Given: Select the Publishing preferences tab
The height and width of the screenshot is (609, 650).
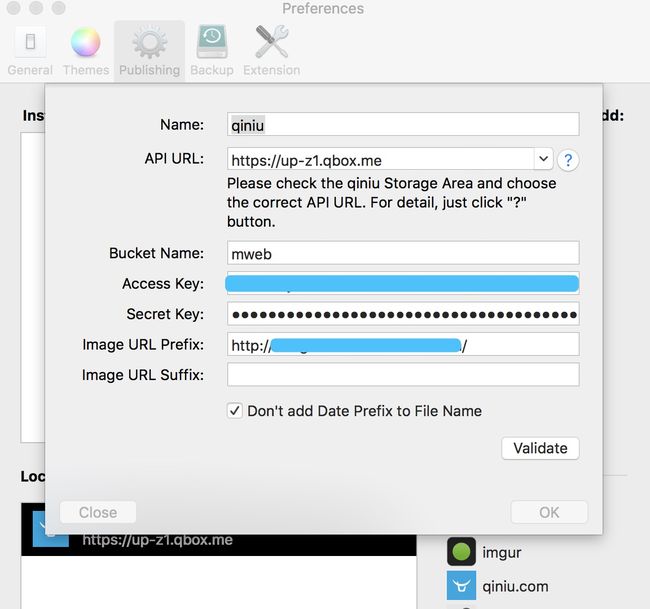Looking at the screenshot, I should 149,51.
